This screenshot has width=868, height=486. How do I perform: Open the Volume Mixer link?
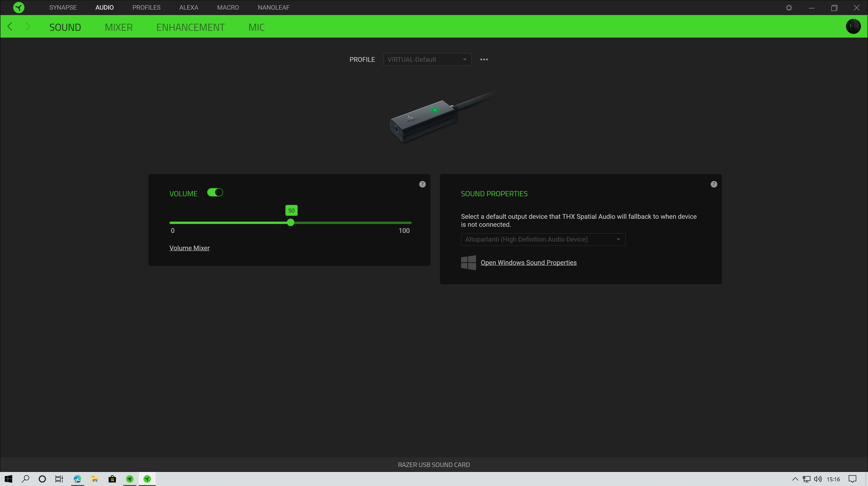[x=189, y=248]
